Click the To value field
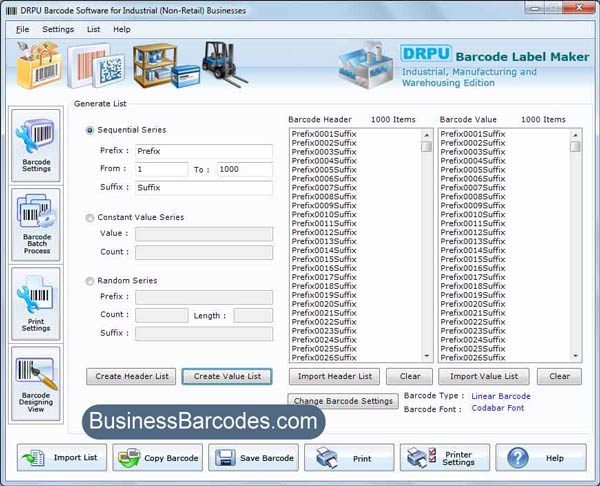 [x=245, y=169]
